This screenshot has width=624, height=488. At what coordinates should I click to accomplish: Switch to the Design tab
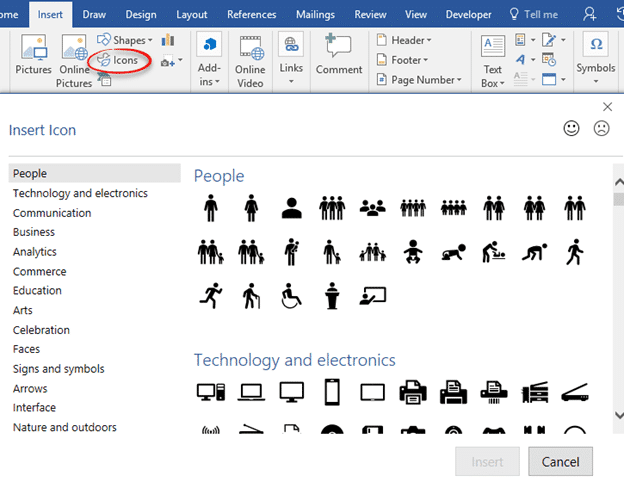click(141, 15)
